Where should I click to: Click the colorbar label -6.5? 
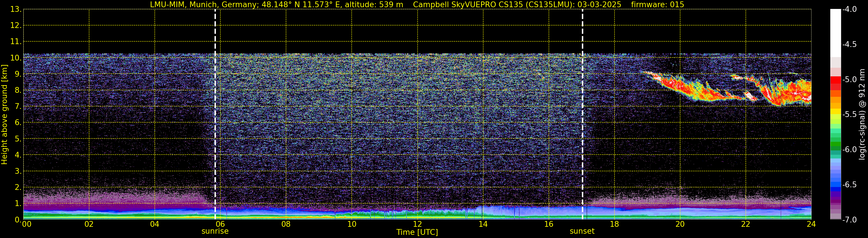coord(849,185)
